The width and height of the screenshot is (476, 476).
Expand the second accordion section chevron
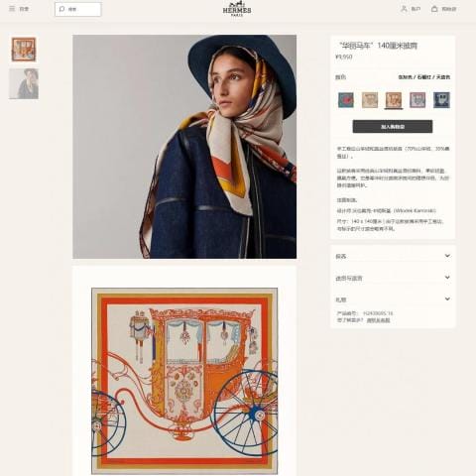click(447, 277)
